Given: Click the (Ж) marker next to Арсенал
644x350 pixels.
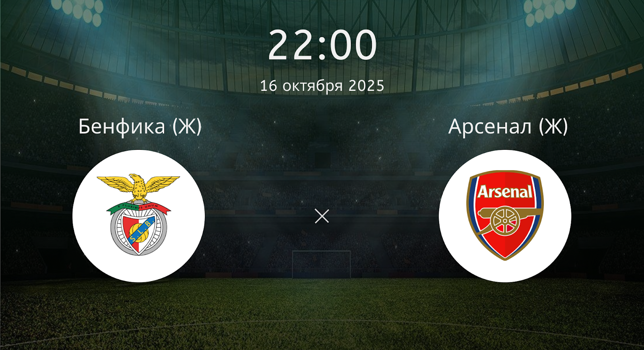Looking at the screenshot, I should 553,126.
